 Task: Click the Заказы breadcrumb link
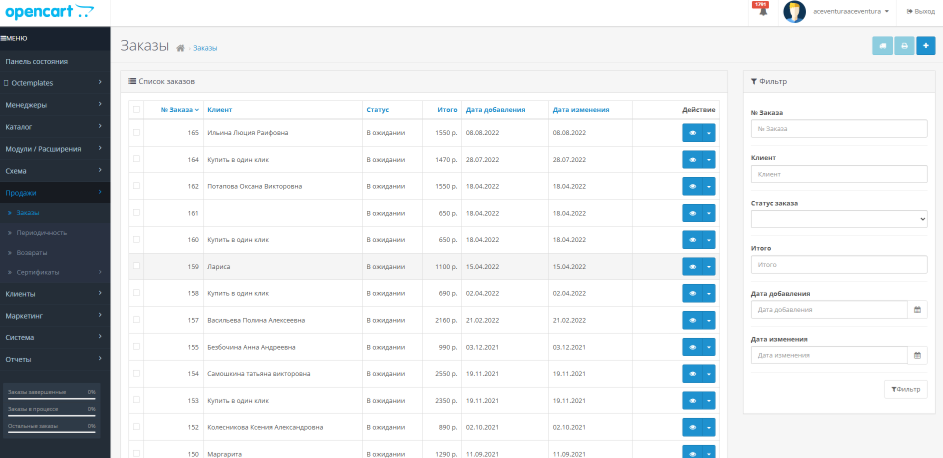[x=205, y=48]
